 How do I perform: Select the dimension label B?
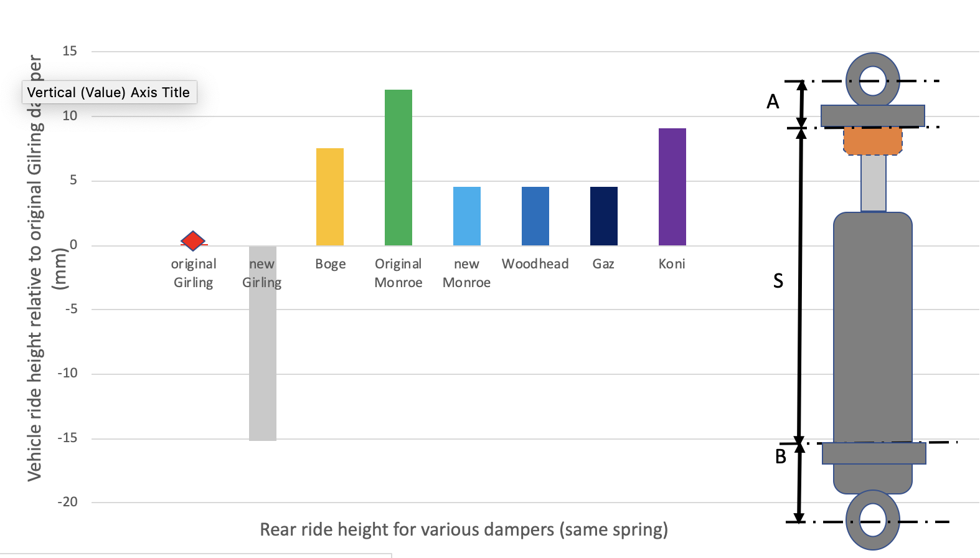(781, 457)
